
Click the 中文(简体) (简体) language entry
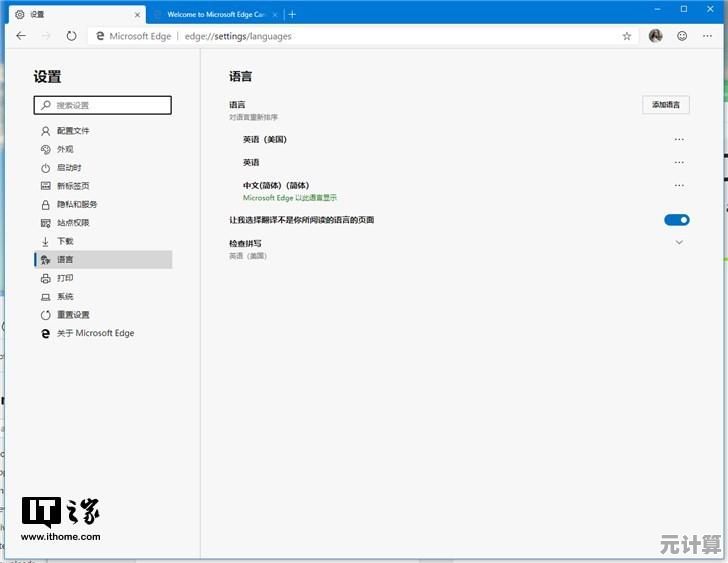pos(276,185)
